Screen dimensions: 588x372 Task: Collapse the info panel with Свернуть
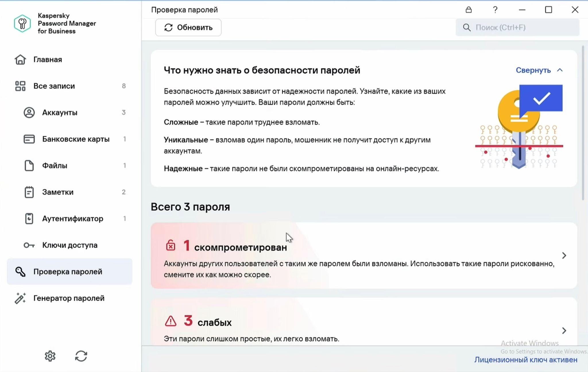click(x=533, y=70)
